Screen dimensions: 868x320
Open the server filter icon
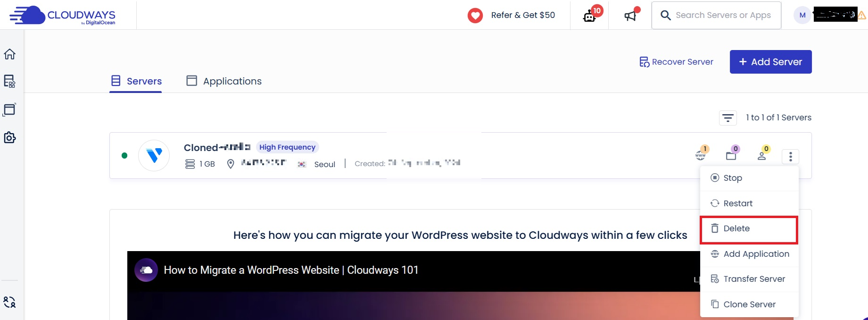pos(728,118)
